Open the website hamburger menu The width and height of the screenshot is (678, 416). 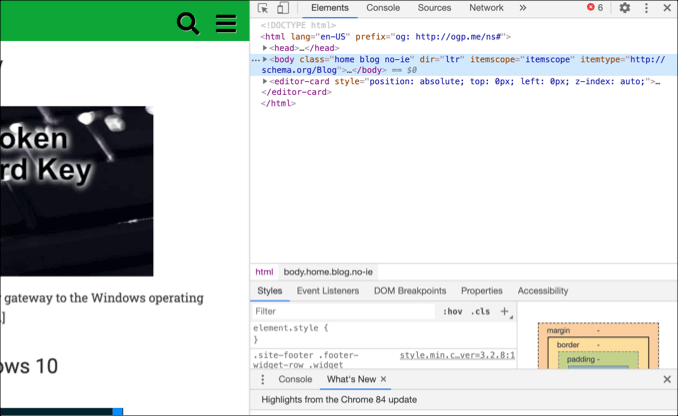[x=226, y=23]
